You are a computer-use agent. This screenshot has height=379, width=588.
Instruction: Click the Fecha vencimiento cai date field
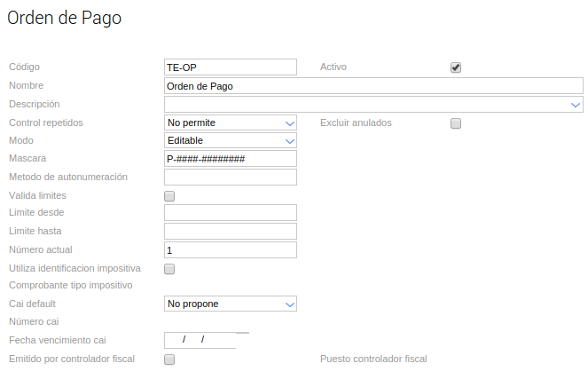pos(200,341)
